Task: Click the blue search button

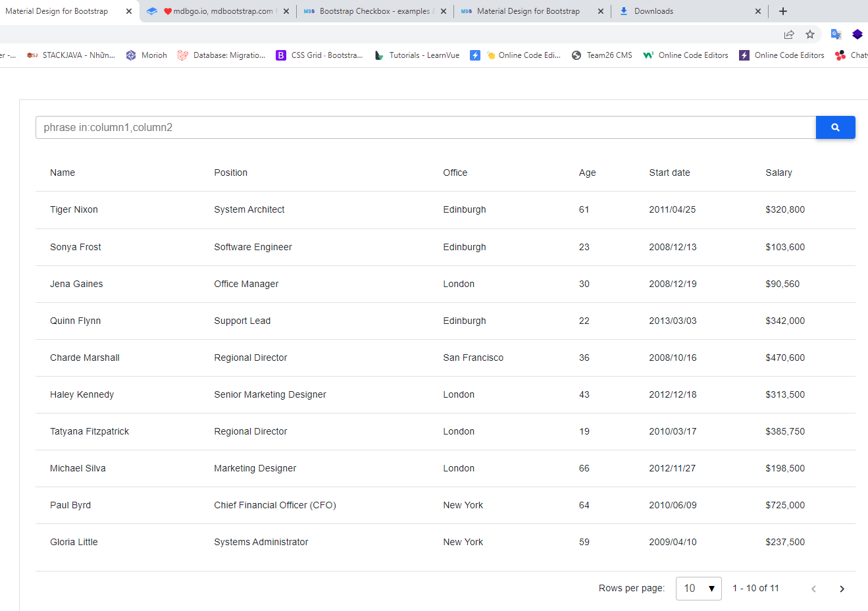Action: (x=835, y=128)
